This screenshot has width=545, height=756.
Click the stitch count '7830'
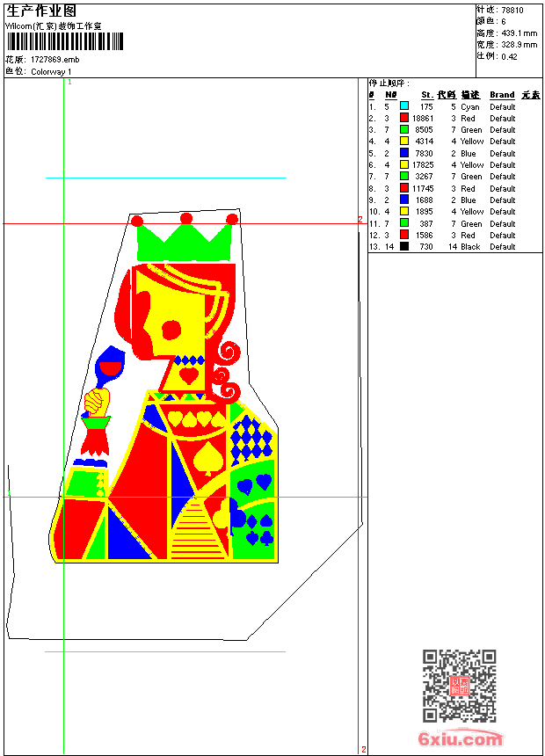[x=424, y=154]
